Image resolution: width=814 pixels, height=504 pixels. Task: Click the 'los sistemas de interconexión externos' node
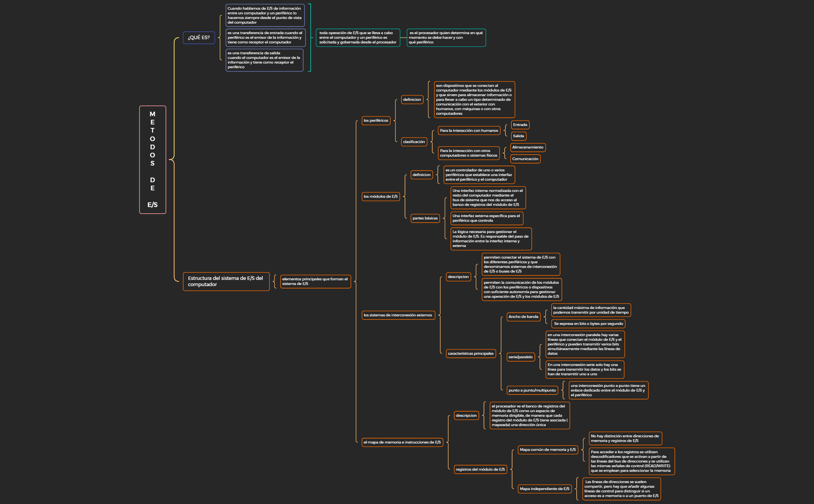[398, 315]
